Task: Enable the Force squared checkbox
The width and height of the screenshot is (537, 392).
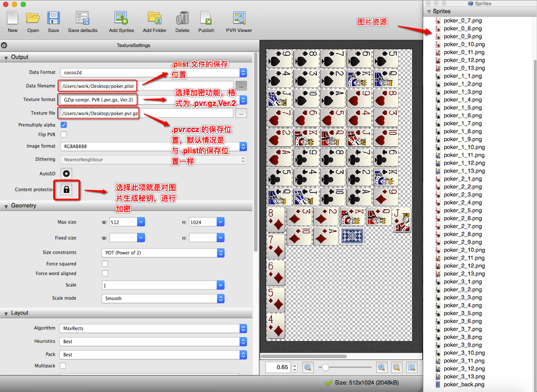Action: (x=105, y=264)
